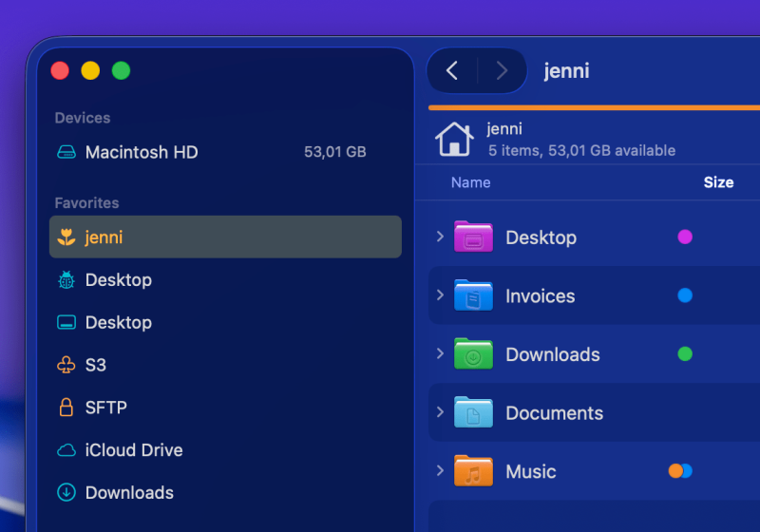
Task: Click the magenta tag dot on Desktop
Action: pyautogui.click(x=685, y=237)
